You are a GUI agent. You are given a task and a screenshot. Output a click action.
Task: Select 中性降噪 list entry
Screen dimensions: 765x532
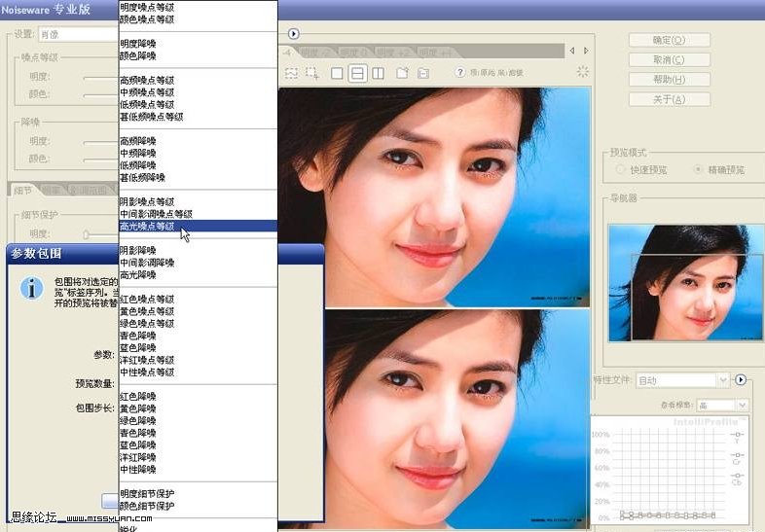199,469
